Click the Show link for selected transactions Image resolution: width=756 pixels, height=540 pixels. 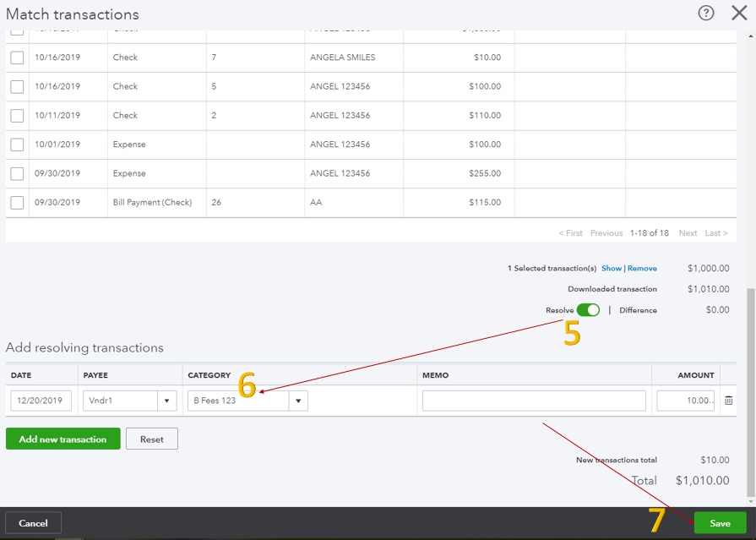tap(614, 268)
